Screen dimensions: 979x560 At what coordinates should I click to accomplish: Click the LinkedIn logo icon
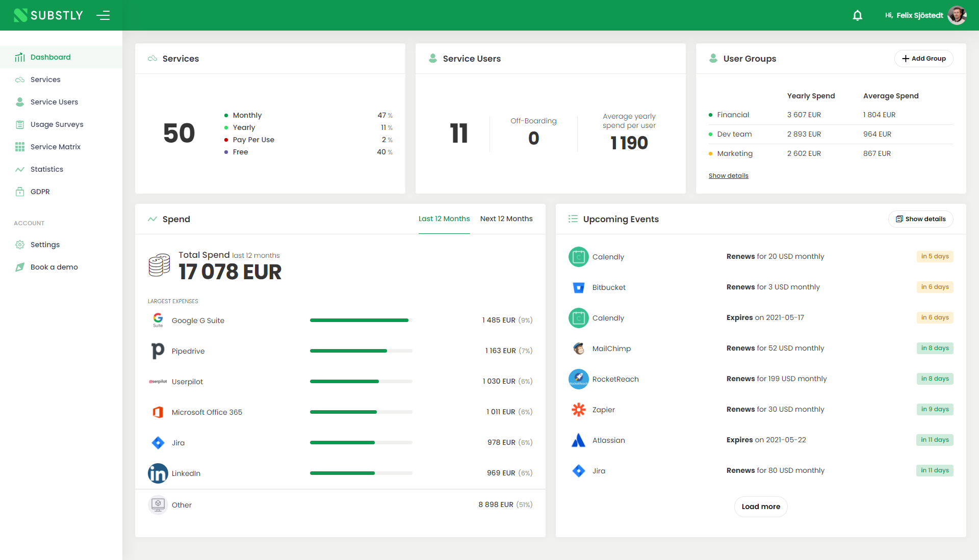point(158,473)
